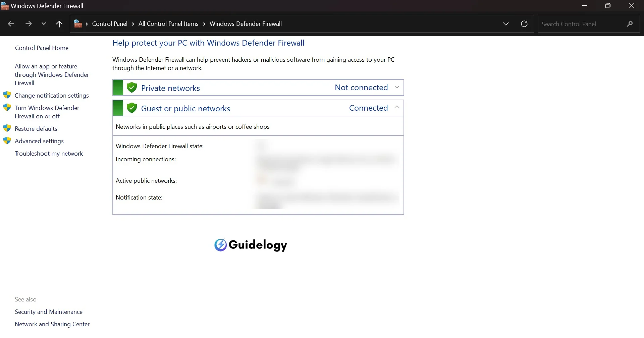Click shield icon next to Restore defaults
644x338 pixels.
[7, 128]
